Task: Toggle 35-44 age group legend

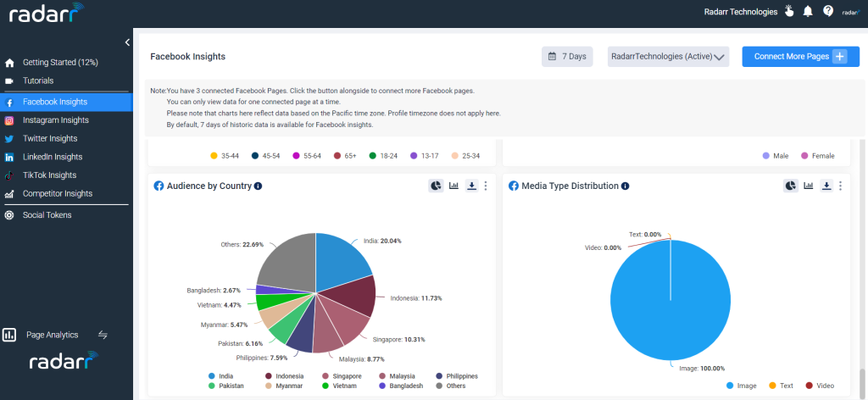Action: pyautogui.click(x=225, y=156)
